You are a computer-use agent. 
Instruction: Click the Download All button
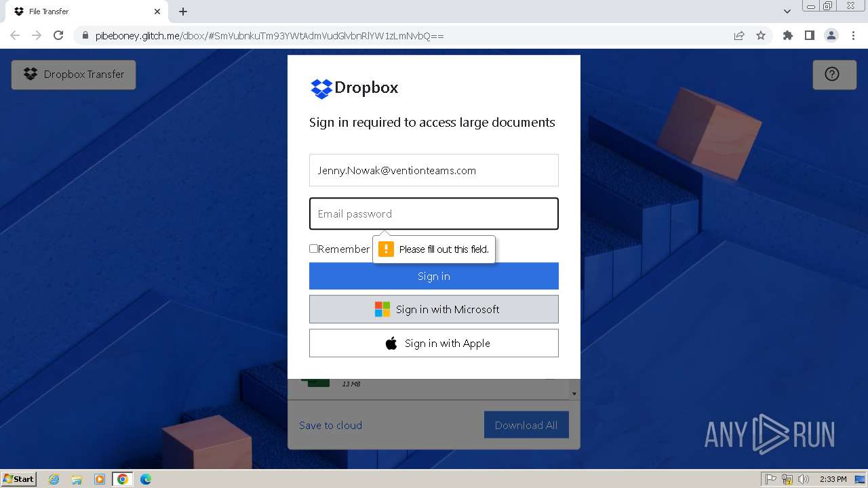tap(526, 425)
